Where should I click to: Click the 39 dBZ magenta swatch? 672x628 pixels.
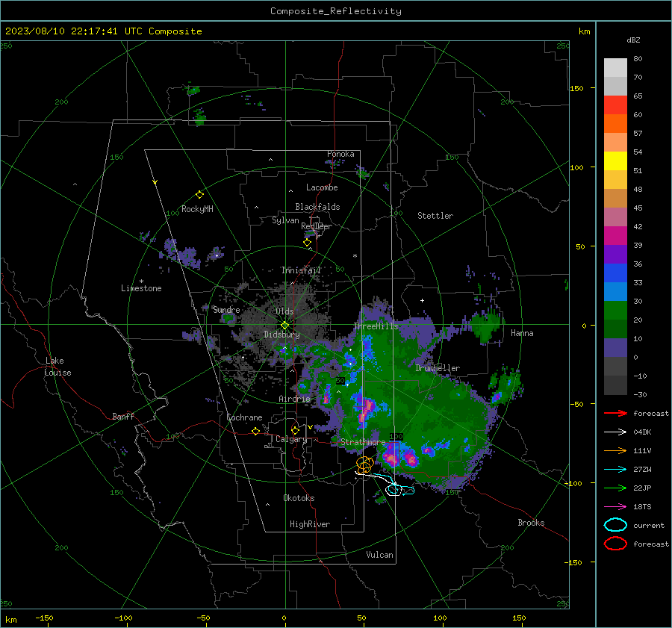coord(615,235)
